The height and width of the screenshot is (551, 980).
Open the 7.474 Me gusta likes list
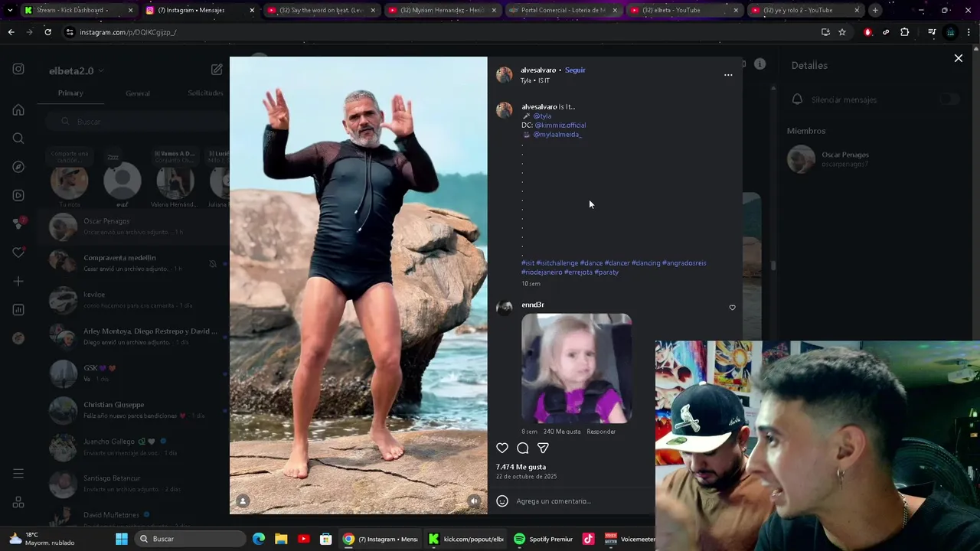pos(521,467)
